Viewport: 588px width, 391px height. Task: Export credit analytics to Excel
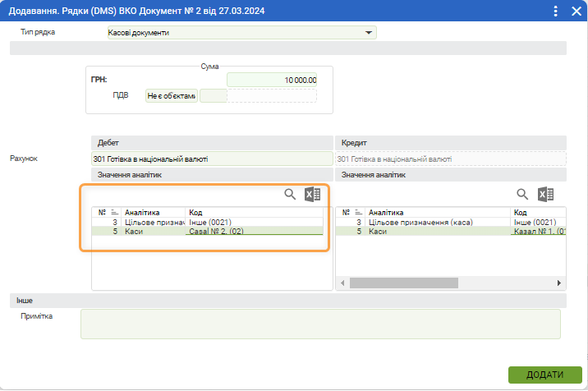pos(546,194)
